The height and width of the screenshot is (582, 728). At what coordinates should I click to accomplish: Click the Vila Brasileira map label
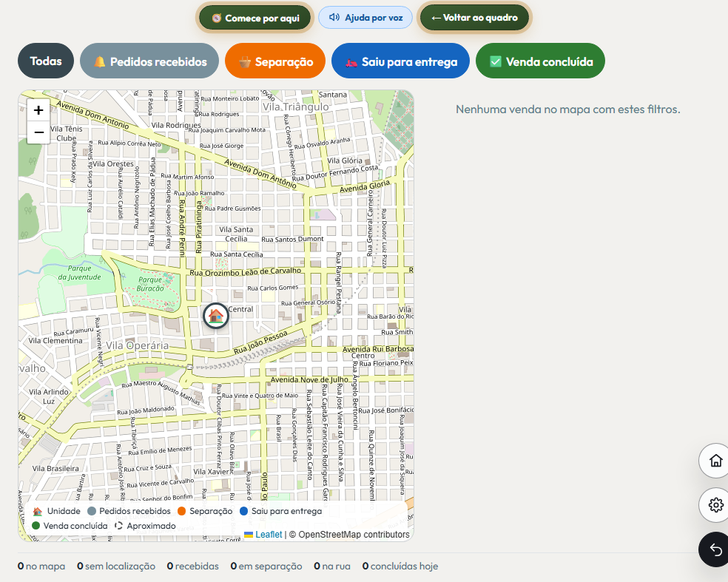point(55,468)
